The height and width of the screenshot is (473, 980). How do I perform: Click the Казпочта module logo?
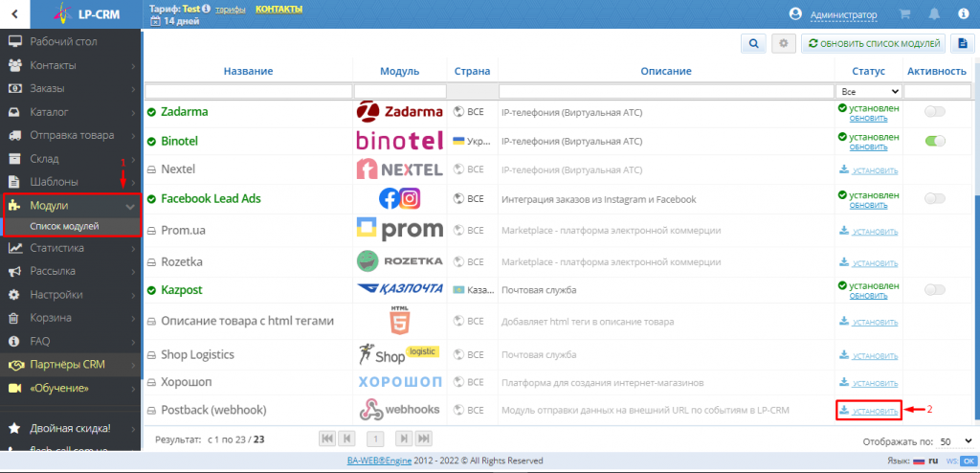[x=399, y=290]
